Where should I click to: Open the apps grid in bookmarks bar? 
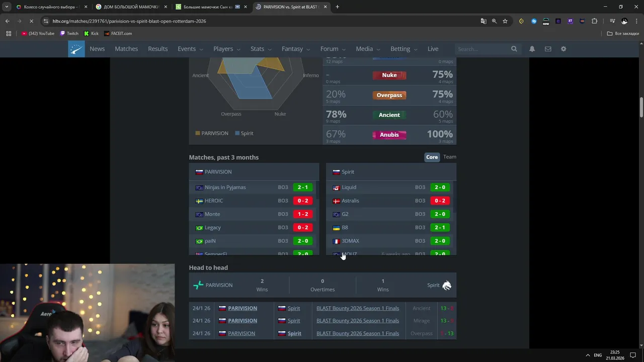9,34
